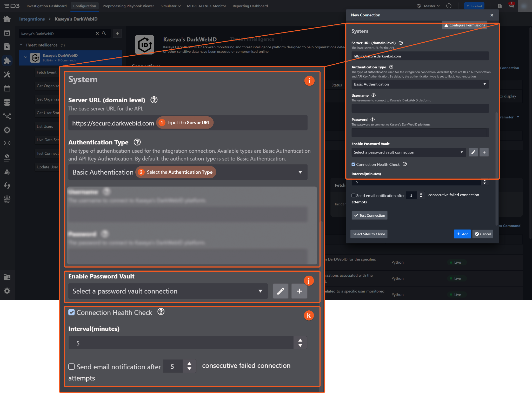
Task: Enable Send email notification after checkbox
Action: click(353, 196)
